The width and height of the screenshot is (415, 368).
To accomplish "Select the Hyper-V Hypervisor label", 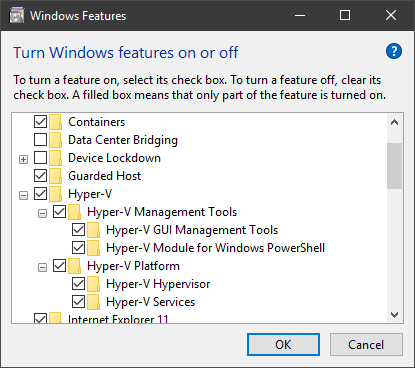I will (x=158, y=284).
